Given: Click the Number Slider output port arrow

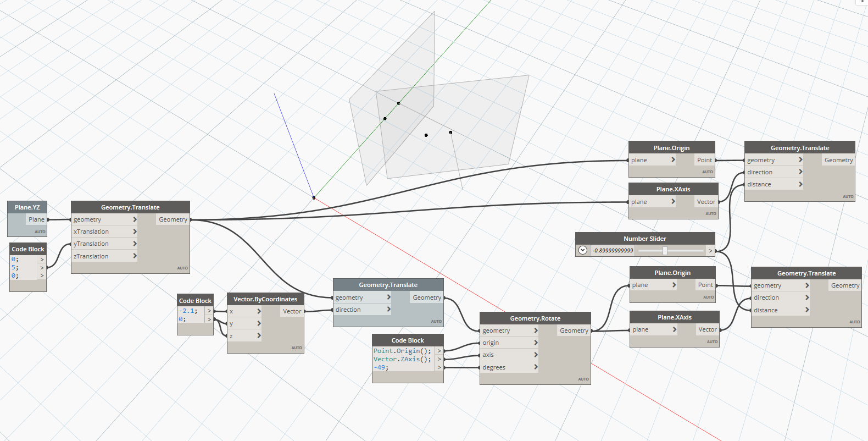Looking at the screenshot, I should tap(710, 251).
